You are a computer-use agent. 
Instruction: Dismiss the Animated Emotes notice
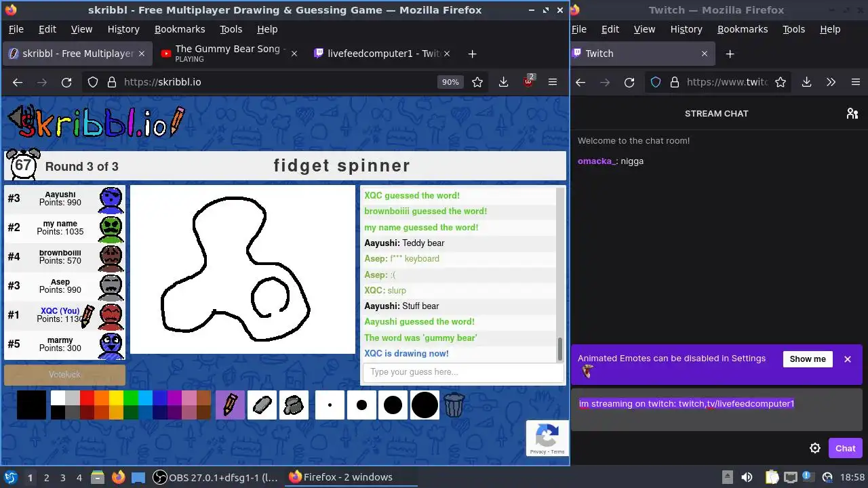click(847, 359)
